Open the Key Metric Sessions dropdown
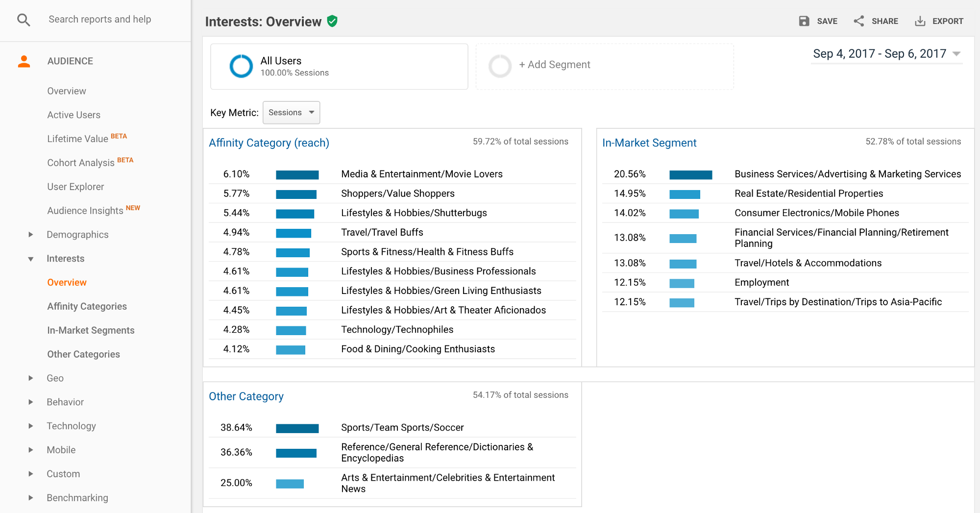980x513 pixels. click(291, 113)
